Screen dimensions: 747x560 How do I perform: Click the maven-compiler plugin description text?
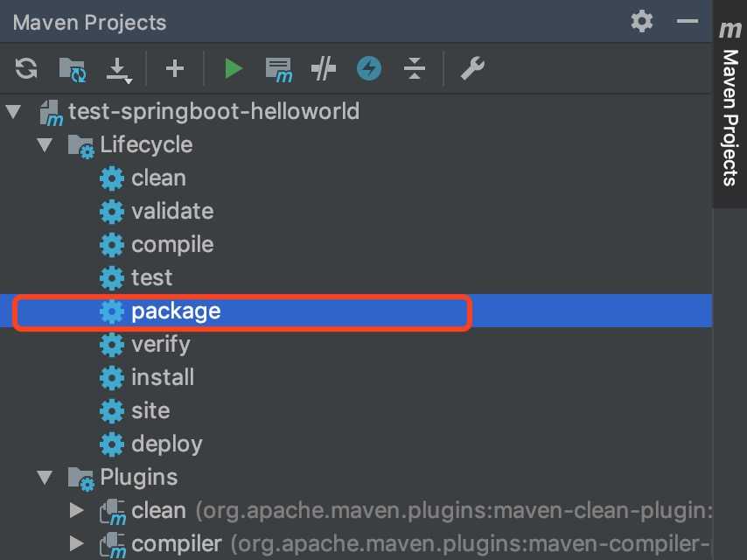(471, 544)
